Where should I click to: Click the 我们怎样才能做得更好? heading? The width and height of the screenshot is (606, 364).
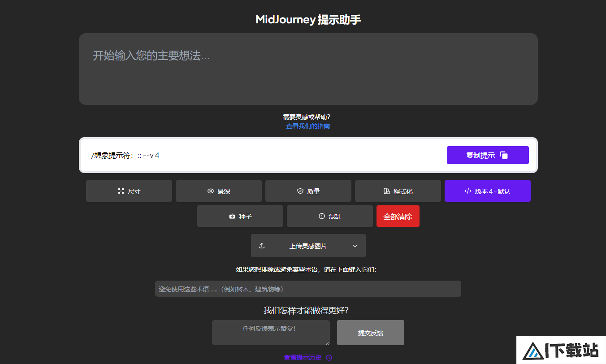point(306,310)
